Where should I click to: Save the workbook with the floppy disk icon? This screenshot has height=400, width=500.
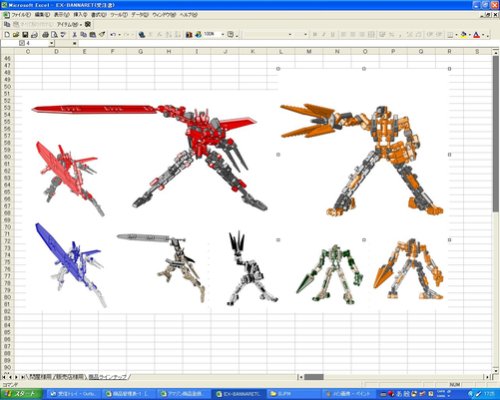25,34
